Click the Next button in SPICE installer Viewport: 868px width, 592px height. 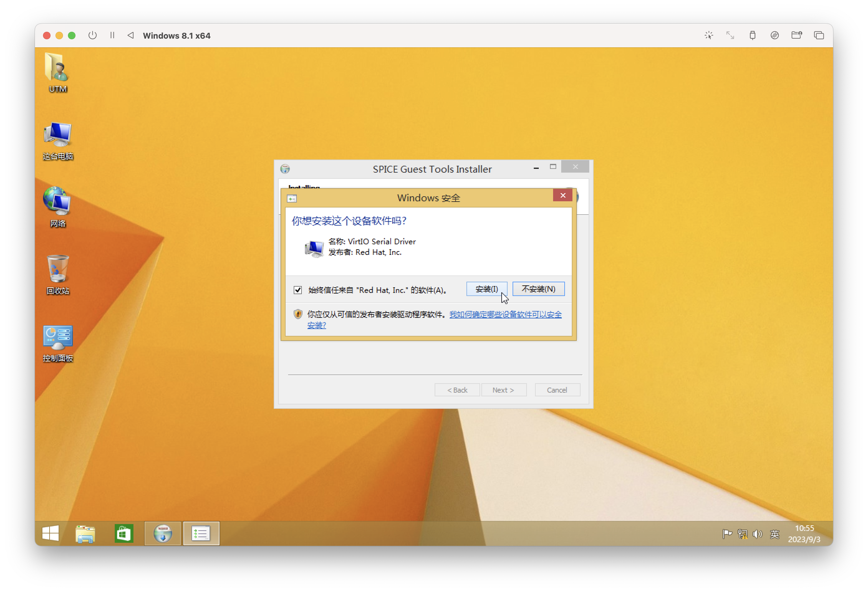click(x=504, y=390)
